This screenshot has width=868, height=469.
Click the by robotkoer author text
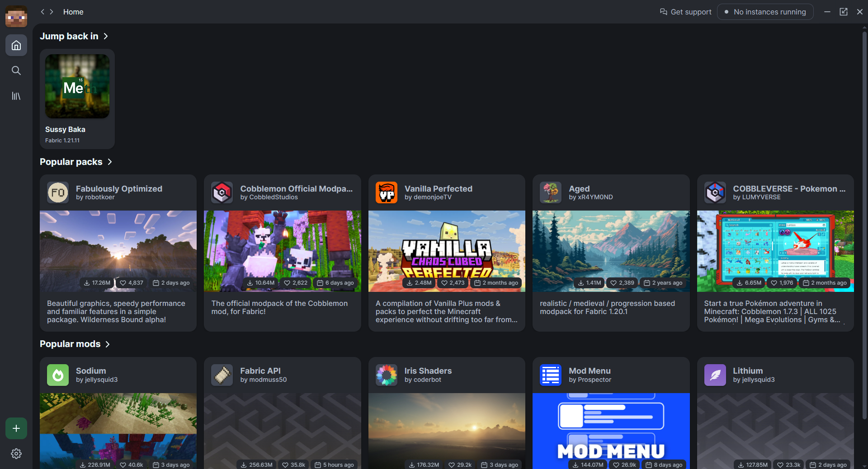click(95, 197)
